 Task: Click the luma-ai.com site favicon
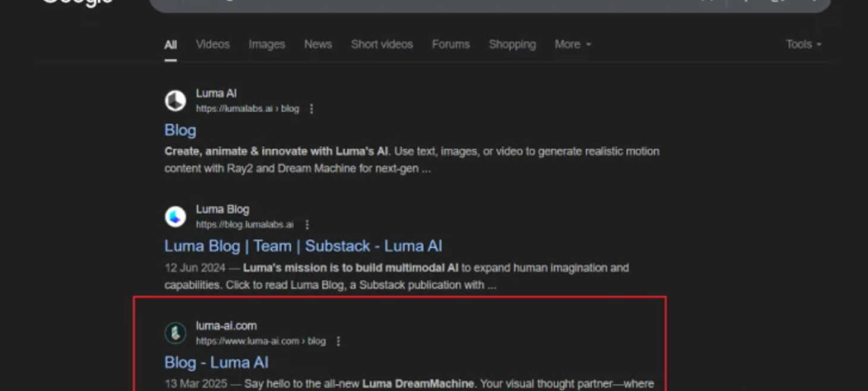point(175,333)
